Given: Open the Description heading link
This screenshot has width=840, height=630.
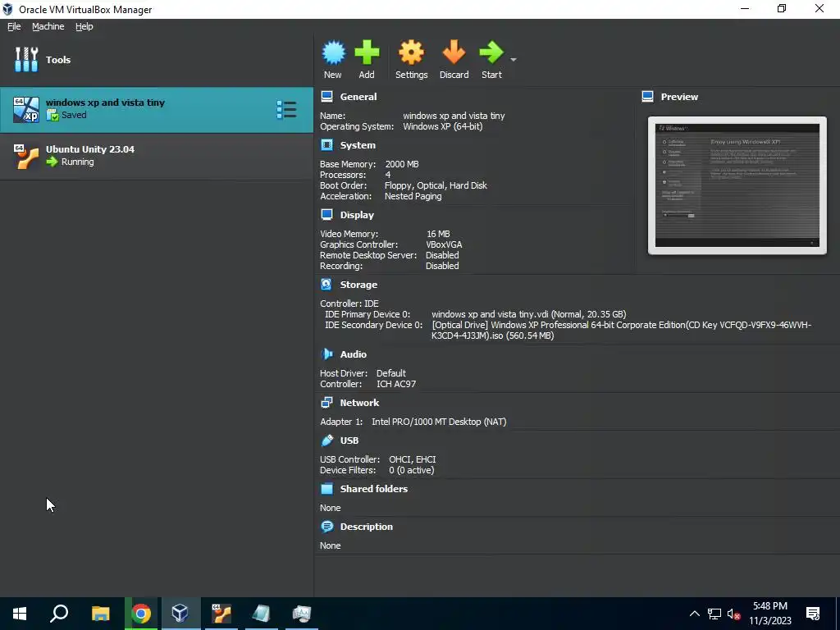Looking at the screenshot, I should (367, 527).
